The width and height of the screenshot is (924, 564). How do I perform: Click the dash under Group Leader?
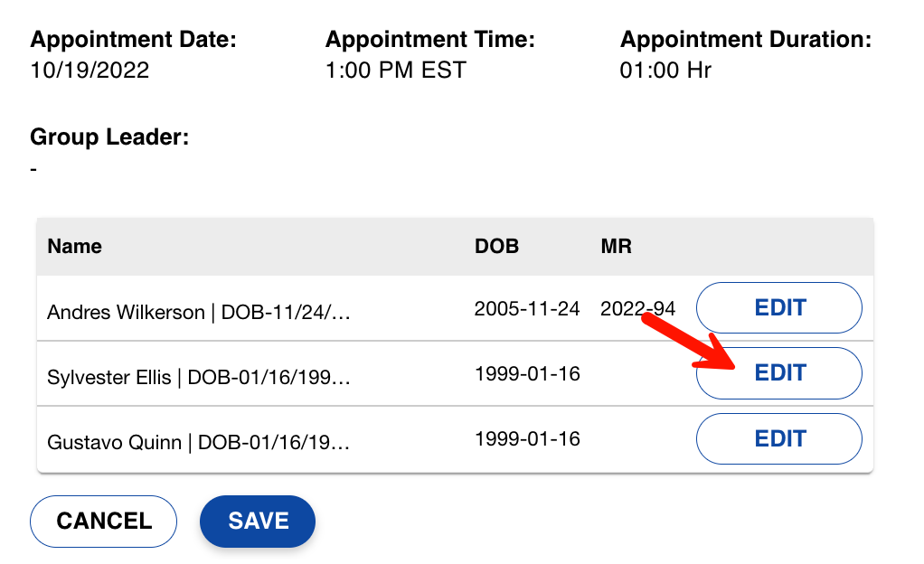tap(33, 166)
